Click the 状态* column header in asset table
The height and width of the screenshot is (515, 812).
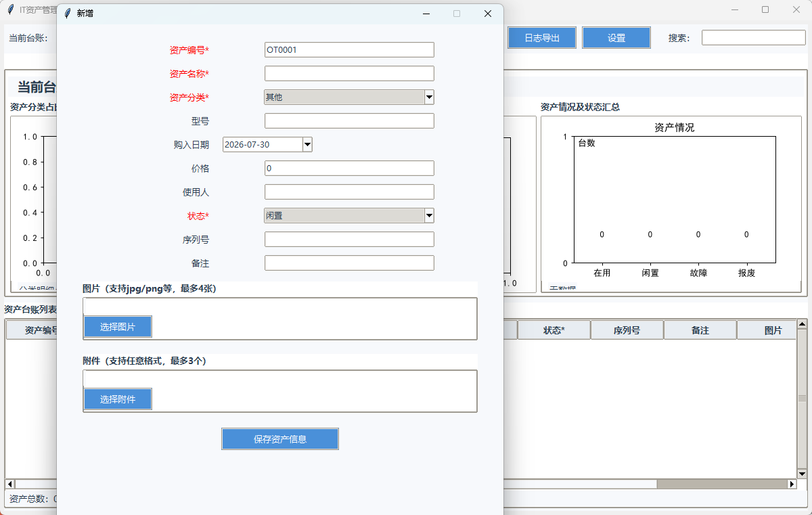click(554, 330)
